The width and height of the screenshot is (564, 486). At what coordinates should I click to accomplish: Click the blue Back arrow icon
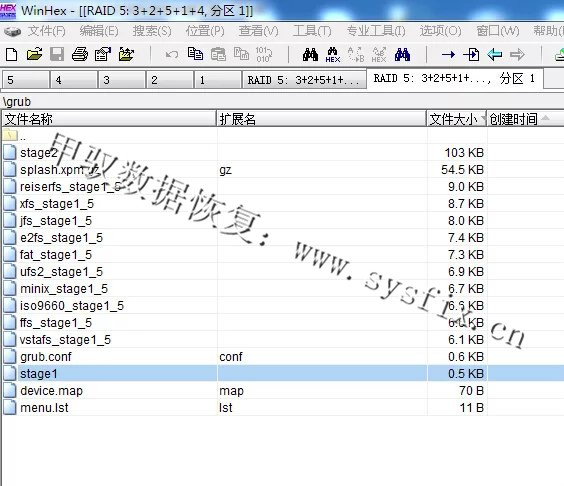click(494, 55)
